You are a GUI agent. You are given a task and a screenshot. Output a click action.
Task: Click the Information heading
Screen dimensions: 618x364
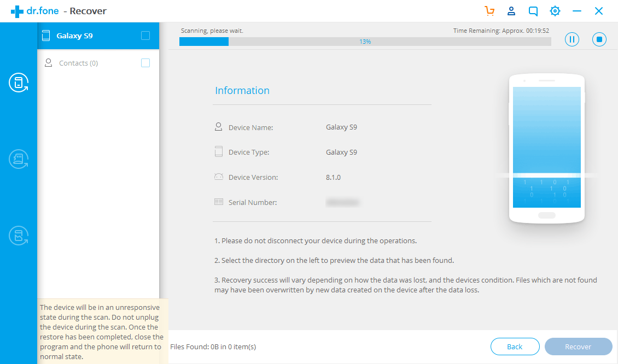[x=242, y=91]
